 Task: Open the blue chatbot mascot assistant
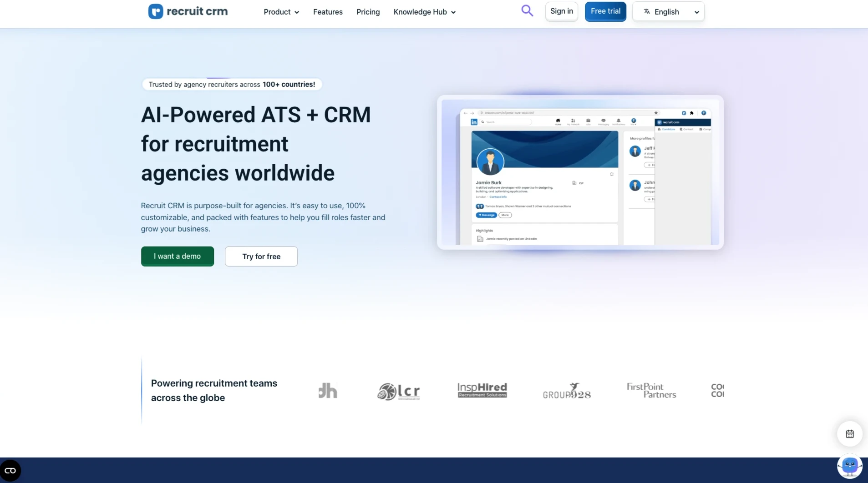pos(849,467)
